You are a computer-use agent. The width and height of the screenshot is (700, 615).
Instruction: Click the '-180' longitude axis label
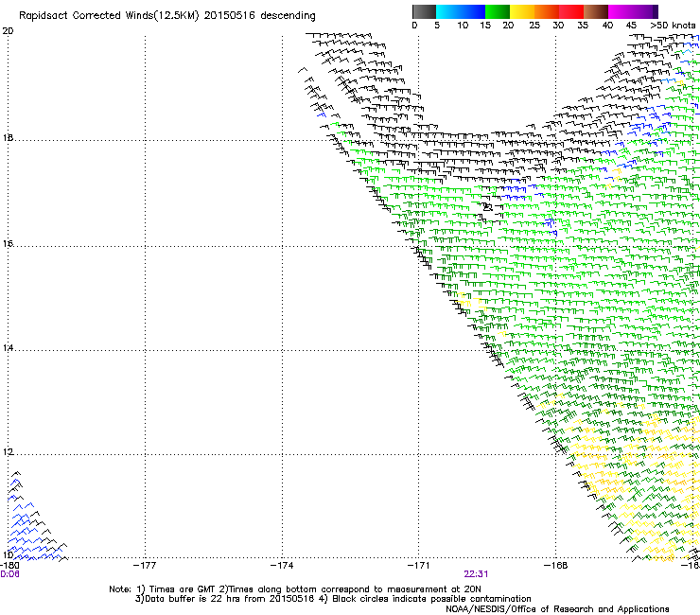(9, 566)
